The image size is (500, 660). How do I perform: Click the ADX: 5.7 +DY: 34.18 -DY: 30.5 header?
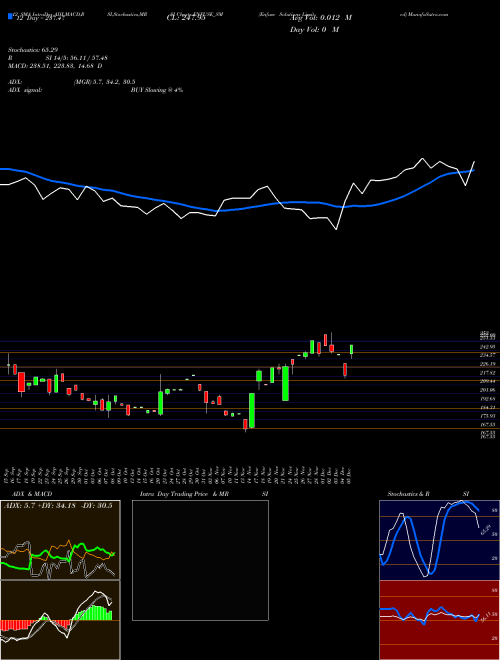coord(58,506)
